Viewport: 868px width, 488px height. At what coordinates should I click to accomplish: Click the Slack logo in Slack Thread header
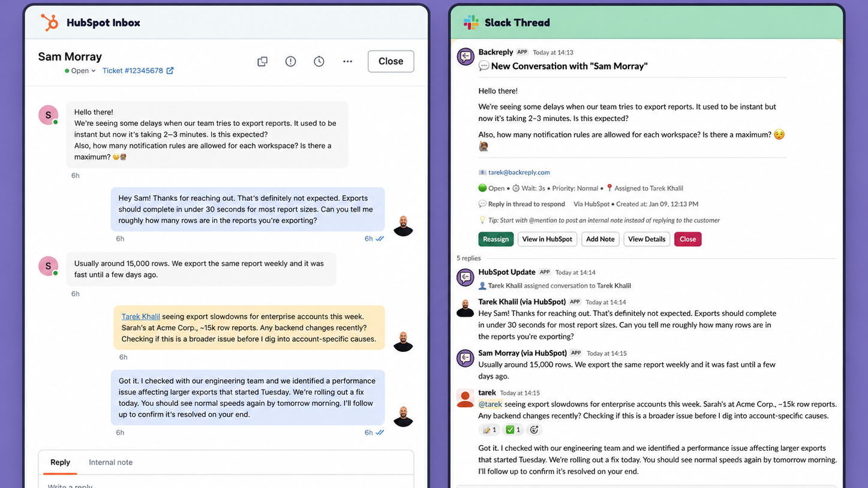[471, 23]
